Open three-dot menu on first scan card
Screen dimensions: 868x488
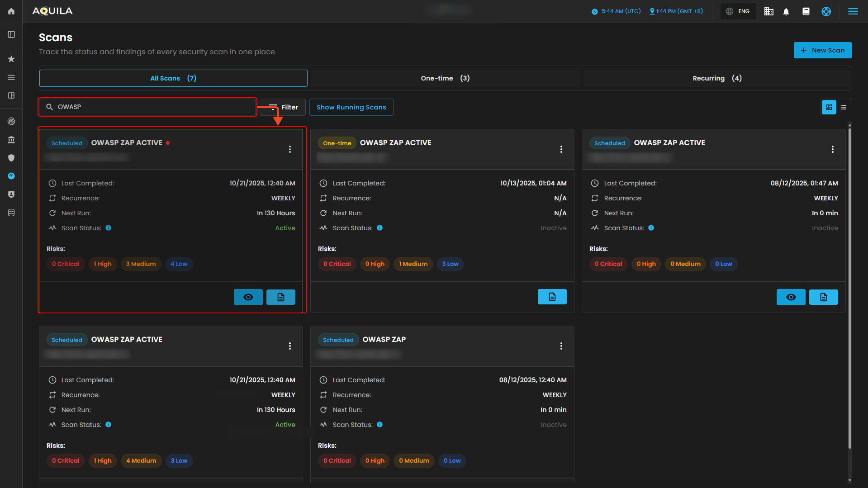pyautogui.click(x=290, y=149)
